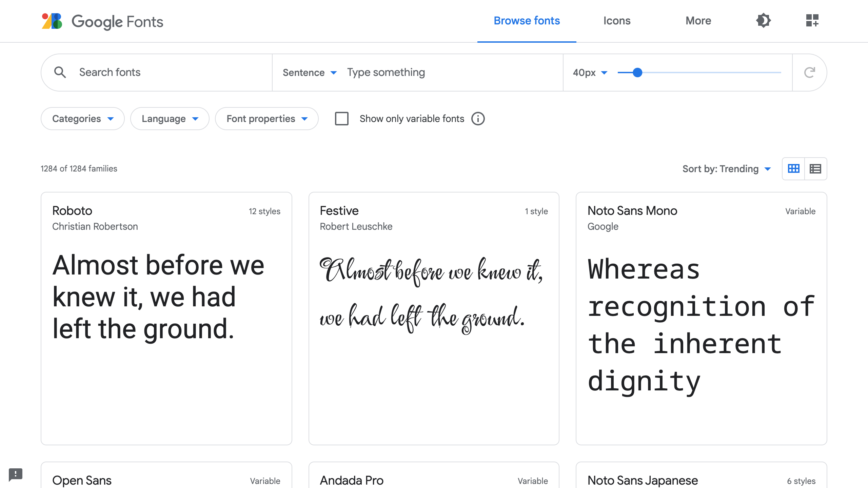
Task: Click designer name 'Robert Leuschke'
Action: click(x=356, y=226)
